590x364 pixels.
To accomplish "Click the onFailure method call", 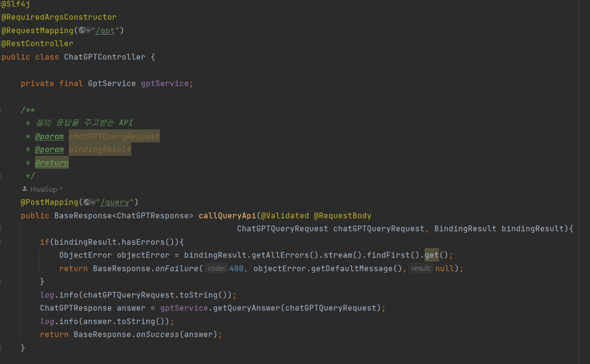I will pos(177,268).
